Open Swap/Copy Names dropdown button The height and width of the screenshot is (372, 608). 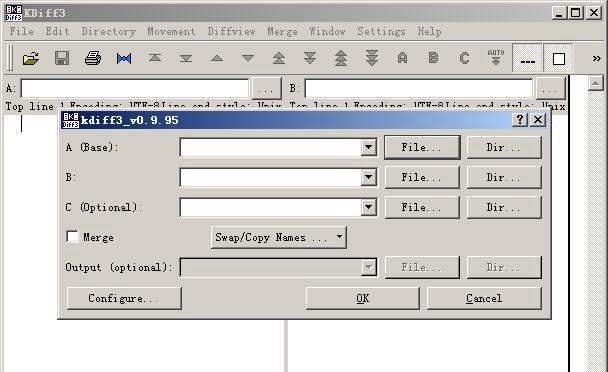point(279,237)
